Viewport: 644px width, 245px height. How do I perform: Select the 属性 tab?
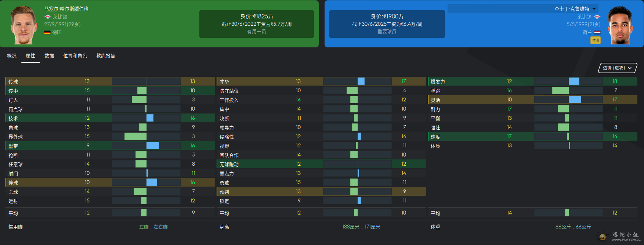click(x=30, y=56)
